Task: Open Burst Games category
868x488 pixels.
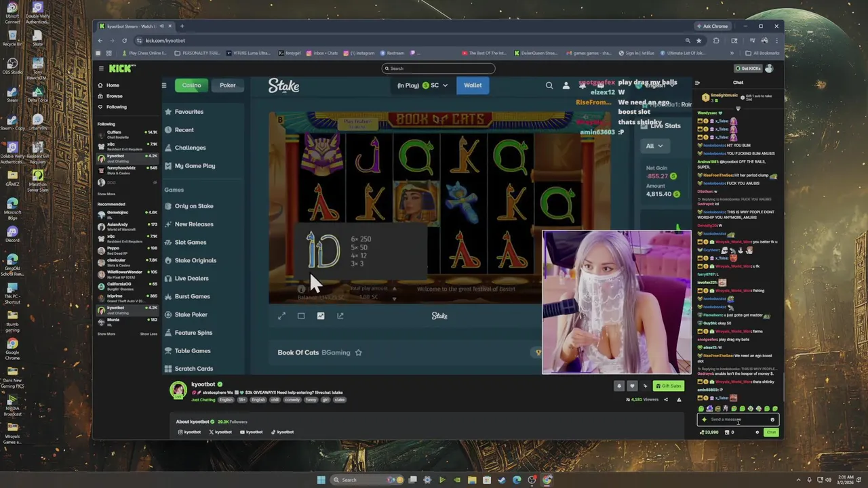Action: pos(193,297)
